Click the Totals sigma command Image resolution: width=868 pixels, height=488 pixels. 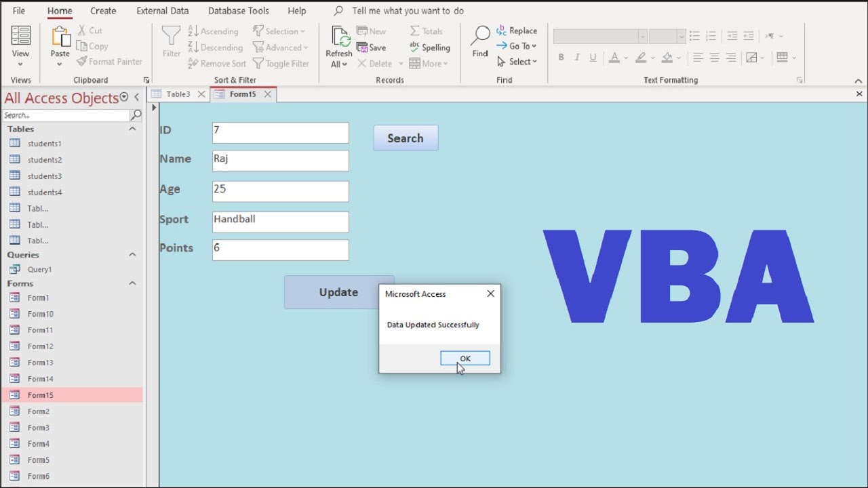(x=426, y=31)
